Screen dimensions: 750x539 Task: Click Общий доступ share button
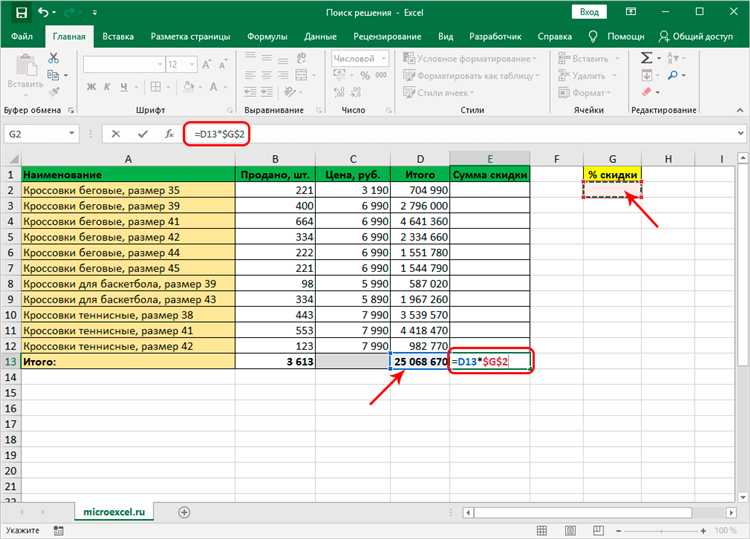696,36
